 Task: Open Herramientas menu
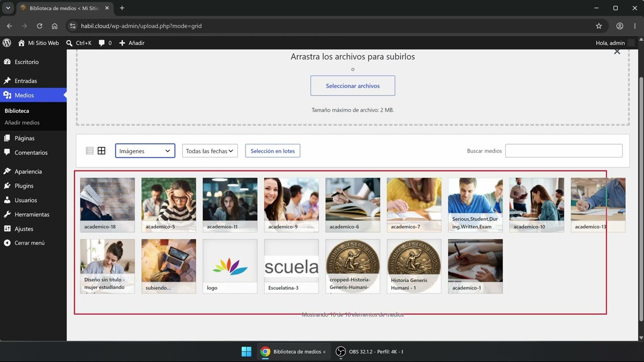[x=33, y=214]
